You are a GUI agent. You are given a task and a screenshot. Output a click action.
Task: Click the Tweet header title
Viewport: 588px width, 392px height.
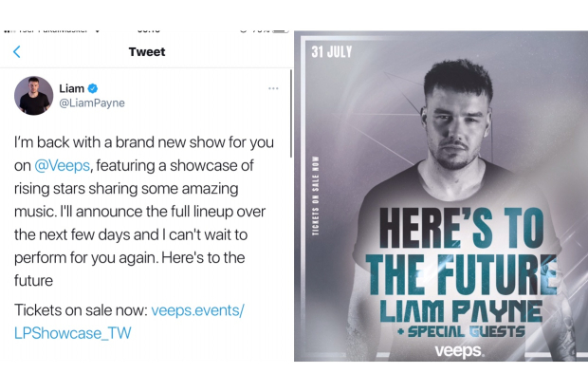coord(147,52)
